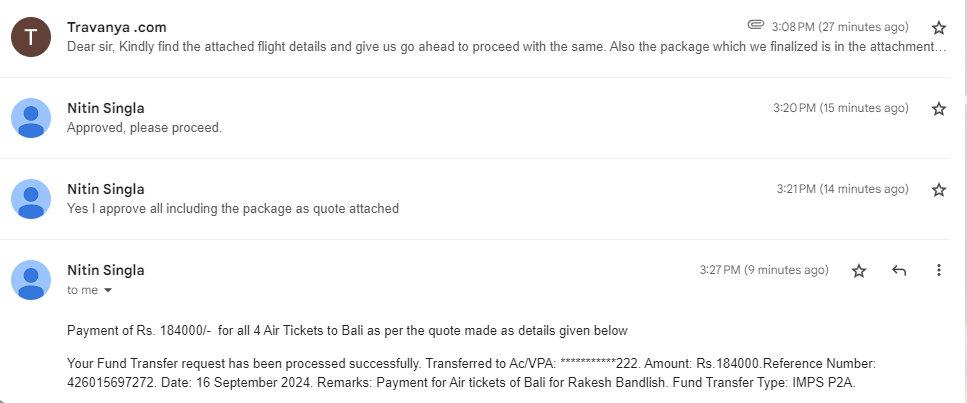Click the attachment paperclip icon
The image size is (967, 403).
tap(755, 25)
